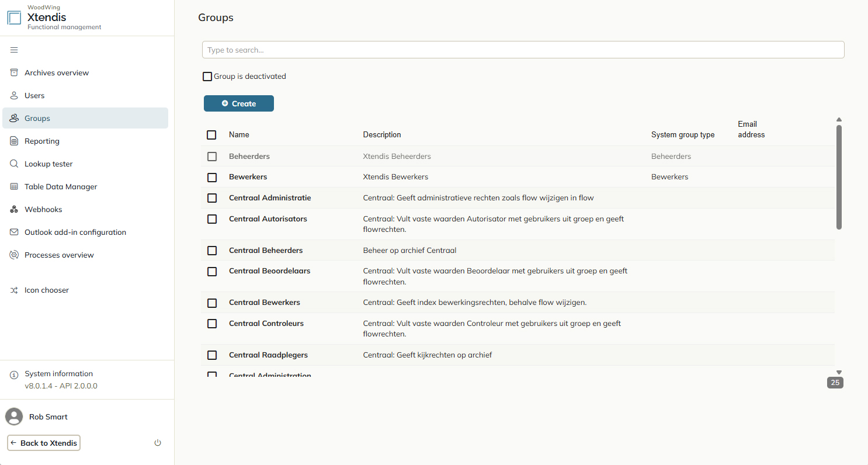This screenshot has width=868, height=465.
Task: Open Archives overview menu item
Action: (x=85, y=73)
